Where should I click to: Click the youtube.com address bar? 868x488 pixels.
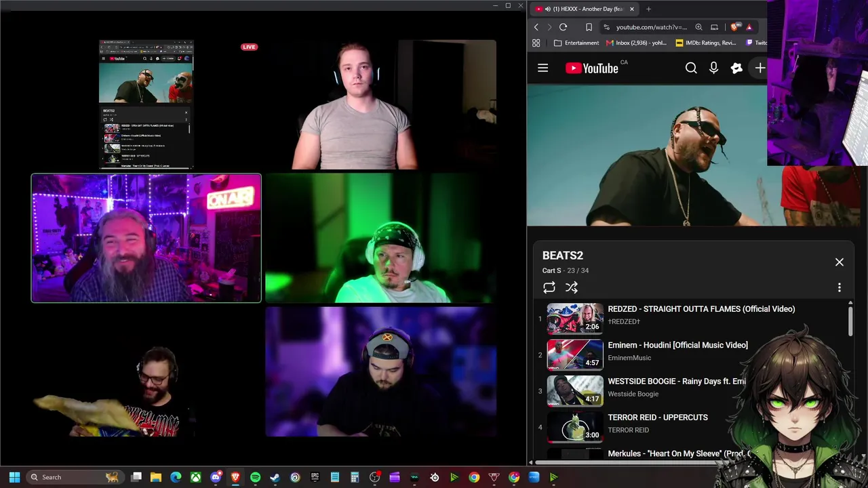point(651,27)
